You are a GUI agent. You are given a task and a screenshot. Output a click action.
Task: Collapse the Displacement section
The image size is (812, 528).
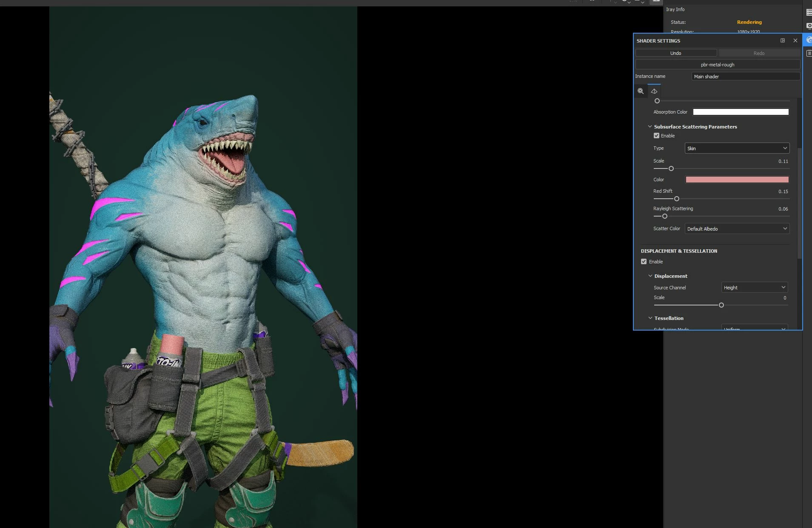coord(650,276)
